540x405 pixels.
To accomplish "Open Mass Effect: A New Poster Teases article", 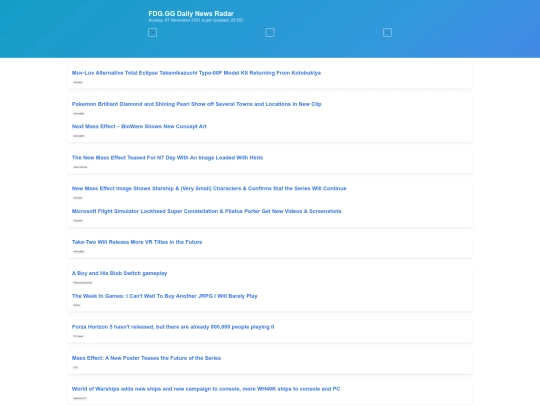I will click(x=146, y=358).
